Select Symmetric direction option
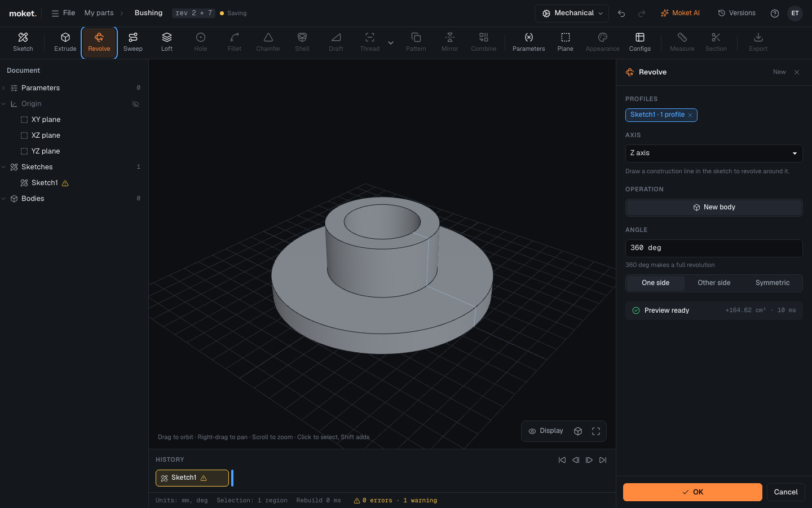The width and height of the screenshot is (812, 508). tap(773, 283)
